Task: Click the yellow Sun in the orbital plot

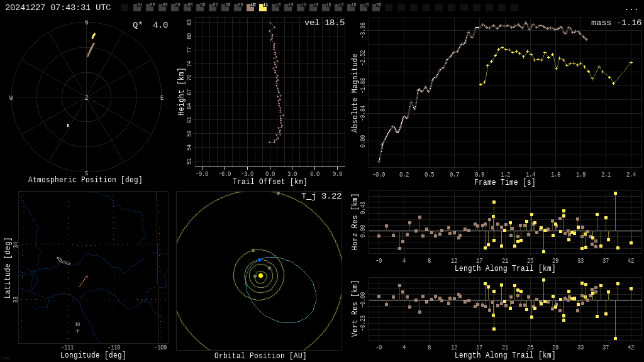Action: 260,275
